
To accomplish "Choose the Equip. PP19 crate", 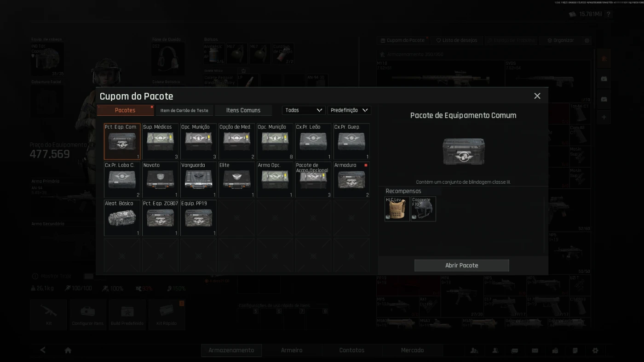I will (x=198, y=218).
